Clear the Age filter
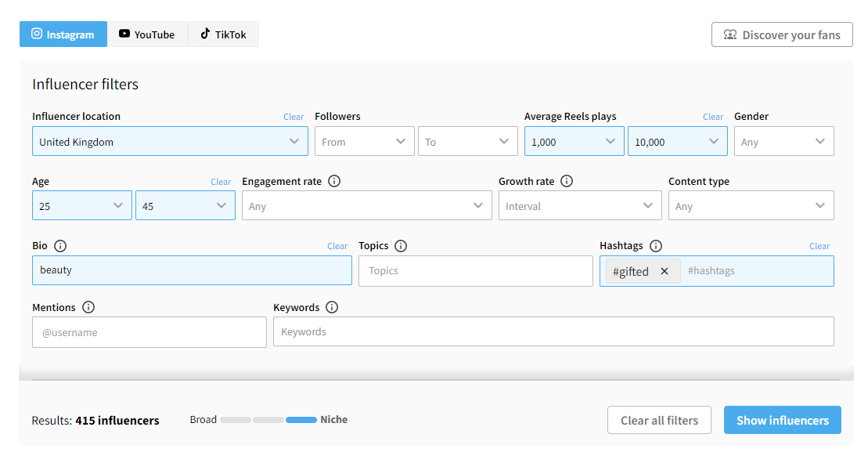This screenshot has height=463, width=868. (x=221, y=182)
